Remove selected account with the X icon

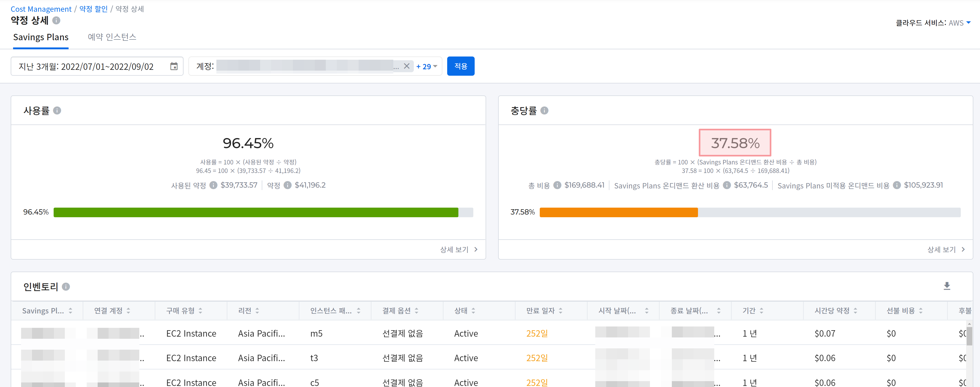pos(406,66)
